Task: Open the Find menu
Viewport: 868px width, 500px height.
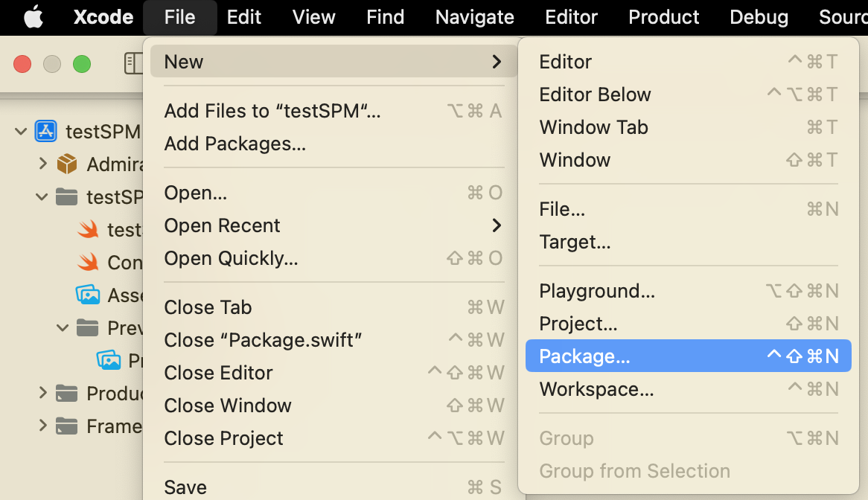Action: point(386,17)
